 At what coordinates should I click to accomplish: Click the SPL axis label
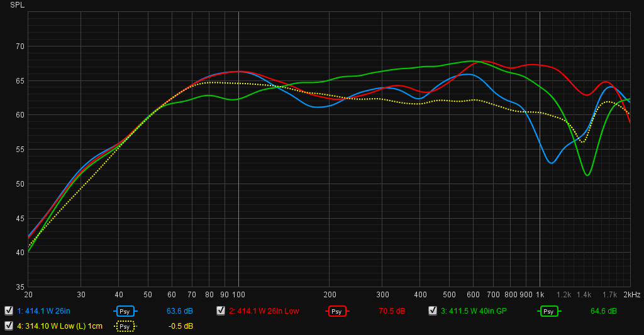pos(17,5)
